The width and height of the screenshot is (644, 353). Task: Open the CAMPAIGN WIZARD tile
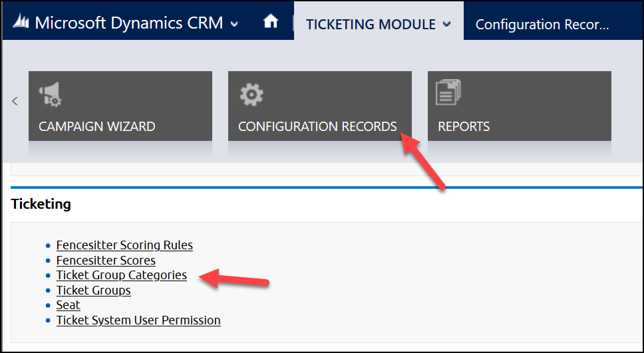[120, 106]
